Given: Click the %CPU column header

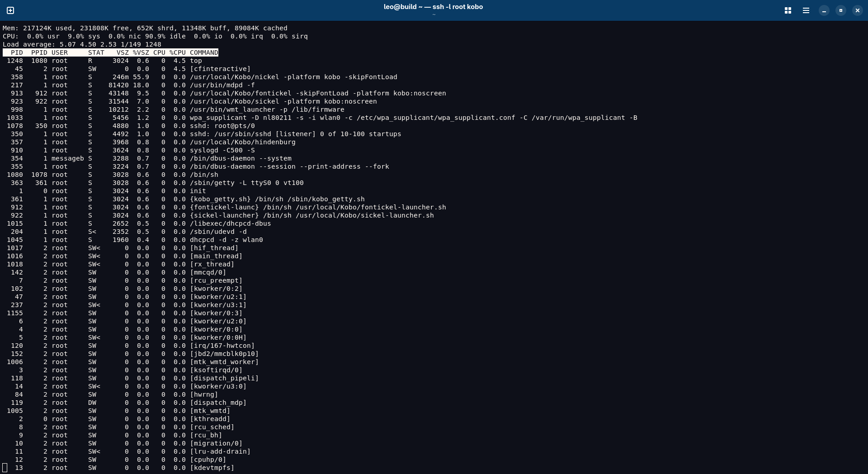Looking at the screenshot, I should click(x=178, y=52).
